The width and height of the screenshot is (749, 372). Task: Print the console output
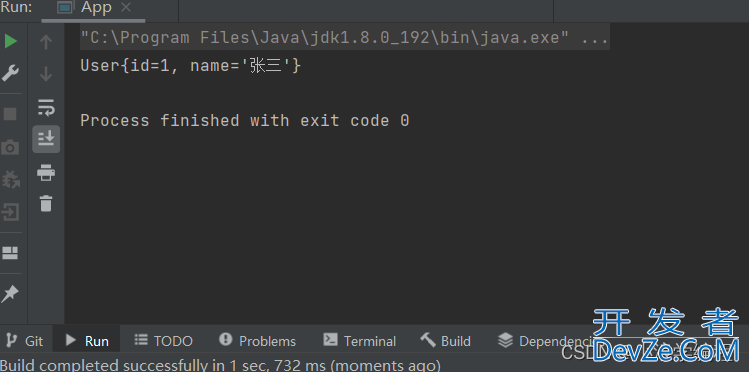(46, 172)
